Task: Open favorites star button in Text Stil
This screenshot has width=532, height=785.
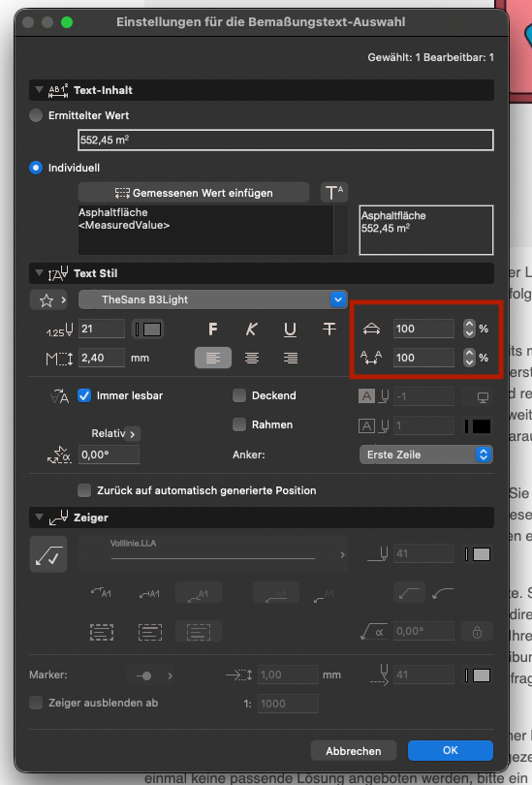Action: pos(49,299)
